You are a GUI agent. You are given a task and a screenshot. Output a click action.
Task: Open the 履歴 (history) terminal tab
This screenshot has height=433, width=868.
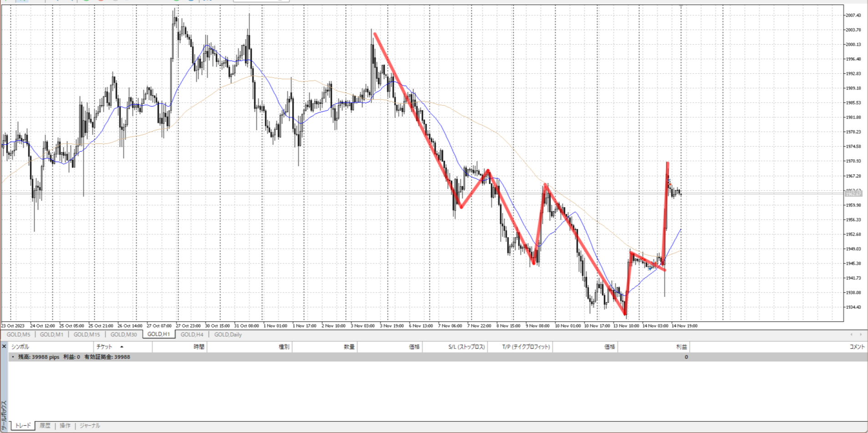(45, 426)
